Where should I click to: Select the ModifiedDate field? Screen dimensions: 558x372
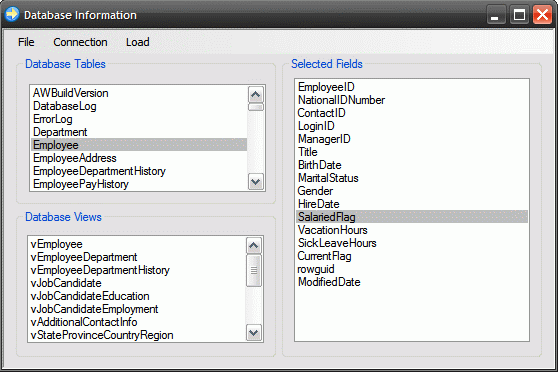point(412,282)
